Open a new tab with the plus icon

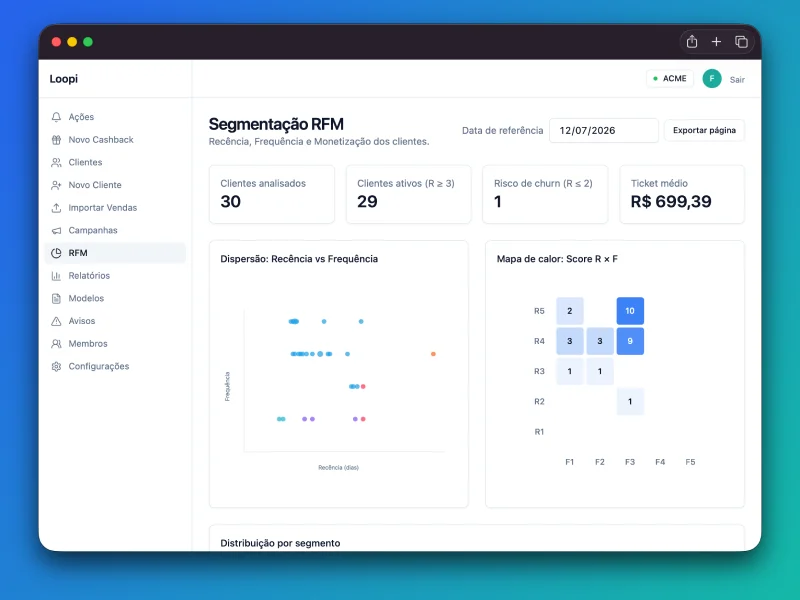[x=716, y=41]
